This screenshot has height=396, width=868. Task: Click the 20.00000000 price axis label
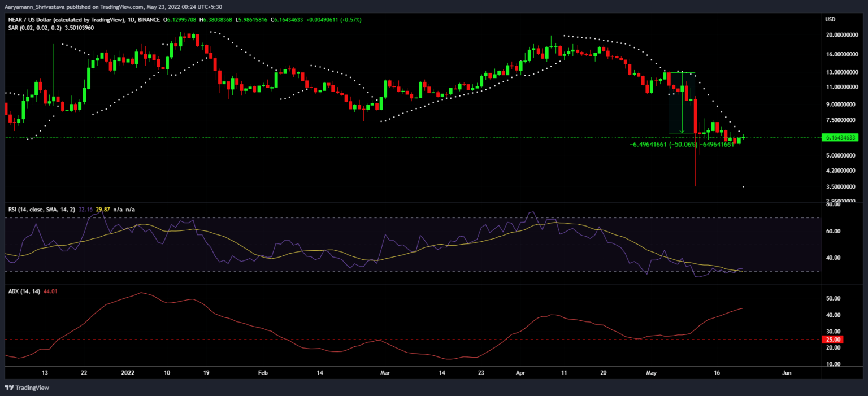pyautogui.click(x=843, y=35)
